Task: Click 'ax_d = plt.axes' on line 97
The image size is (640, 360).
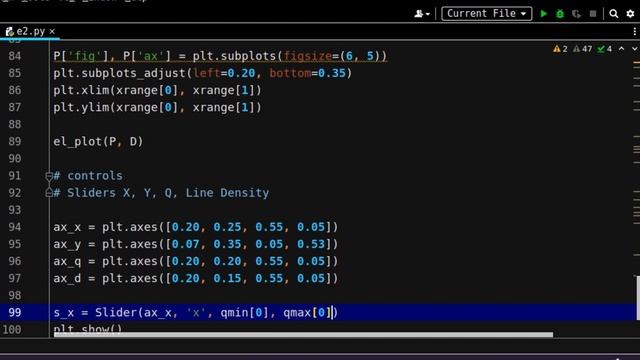Action: click(x=105, y=278)
